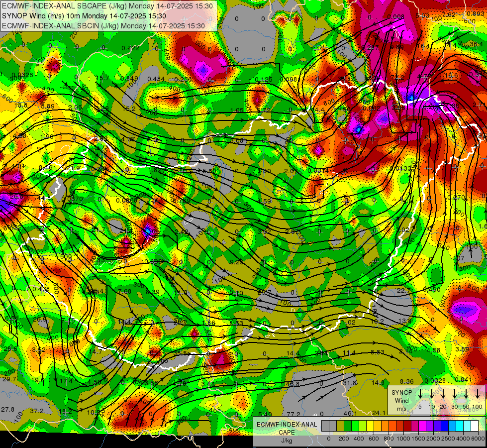Viewport: 487px width, 448px height.
Task: Pick the magenta CAPE legend swatch
Action: [422, 426]
